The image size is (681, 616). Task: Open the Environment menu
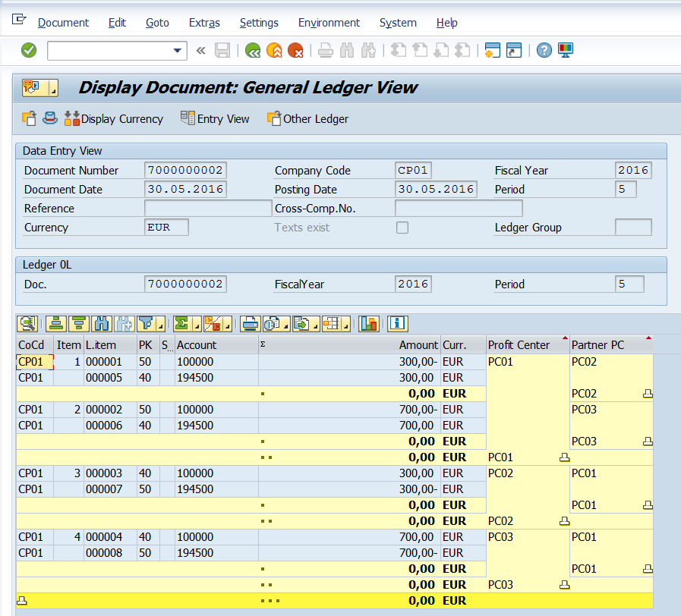click(x=329, y=23)
